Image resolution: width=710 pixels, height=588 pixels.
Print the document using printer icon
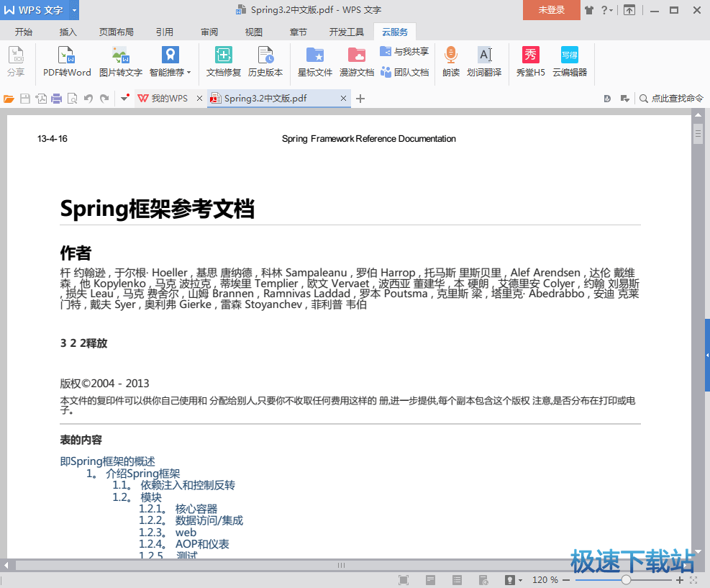pyautogui.click(x=57, y=99)
